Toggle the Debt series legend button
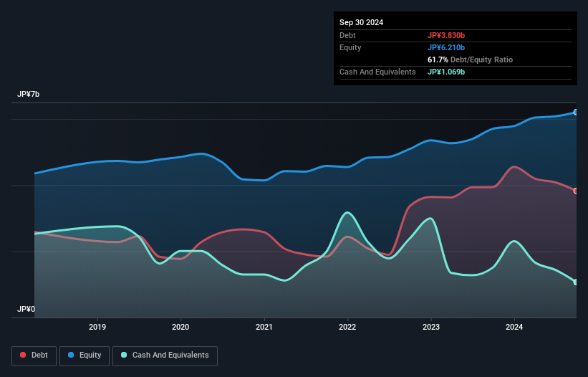This screenshot has height=377, width=588. point(34,355)
